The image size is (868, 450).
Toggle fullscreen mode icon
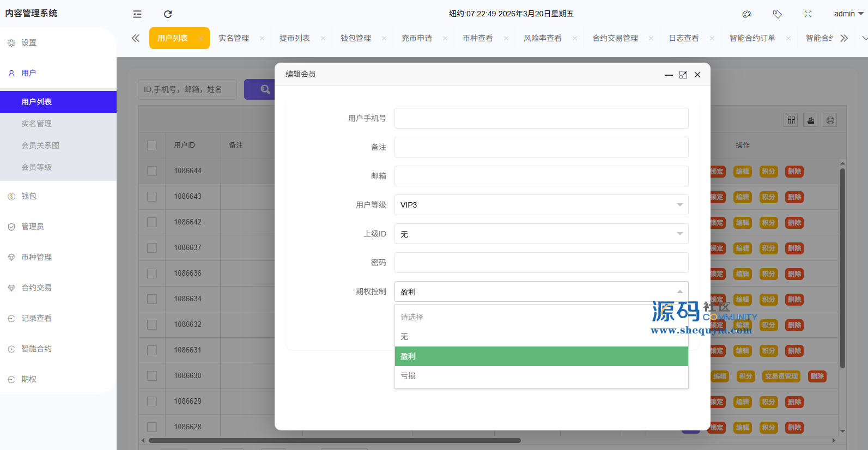coord(808,14)
